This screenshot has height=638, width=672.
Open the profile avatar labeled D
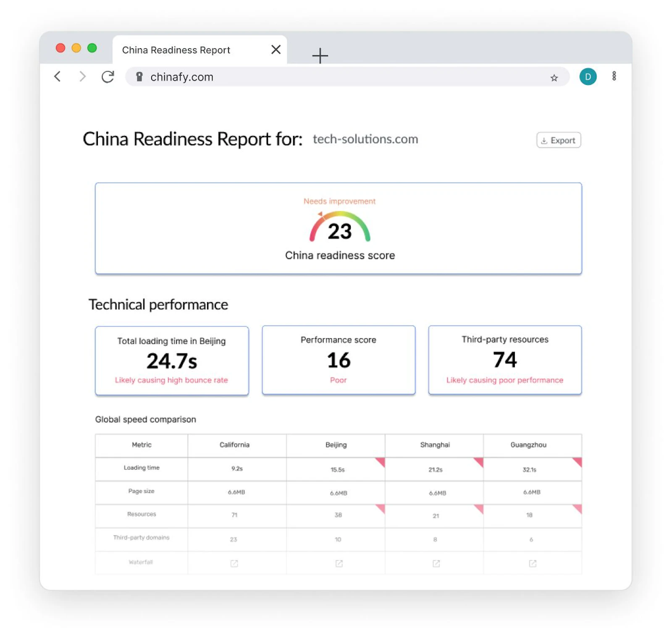click(588, 76)
